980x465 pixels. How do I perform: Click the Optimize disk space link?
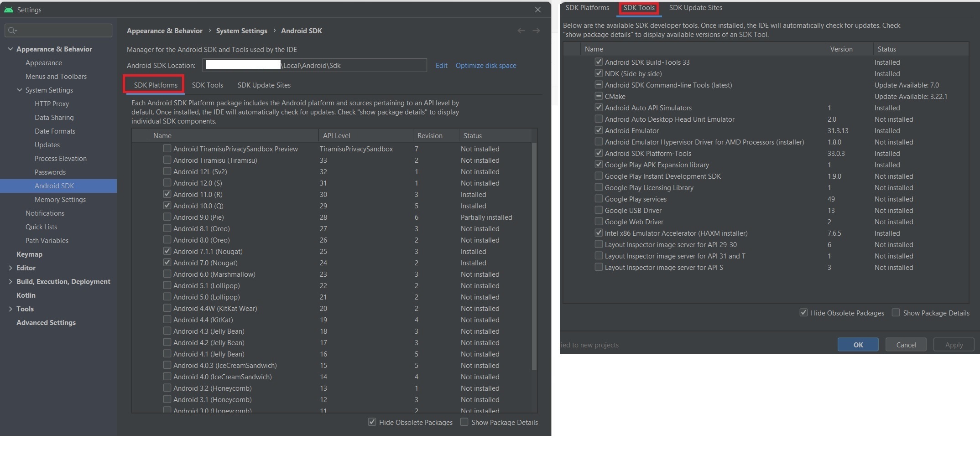[485, 66]
